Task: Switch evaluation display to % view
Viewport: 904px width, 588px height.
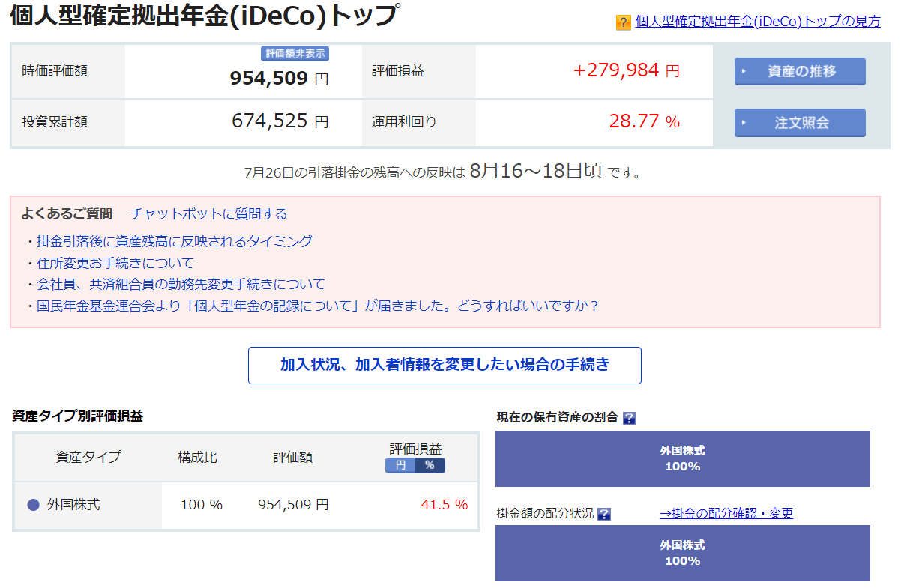Action: point(427,465)
